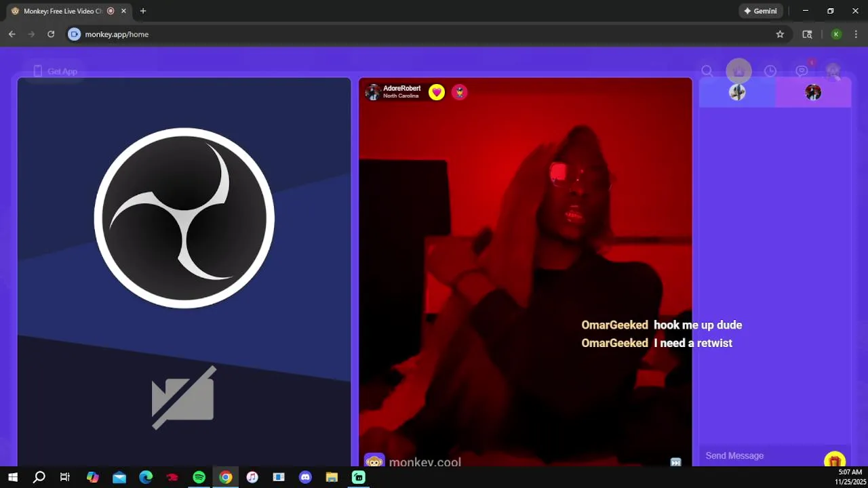Screen dimensions: 868x488
Task: Open Spotify from the taskbar
Action: (x=199, y=477)
